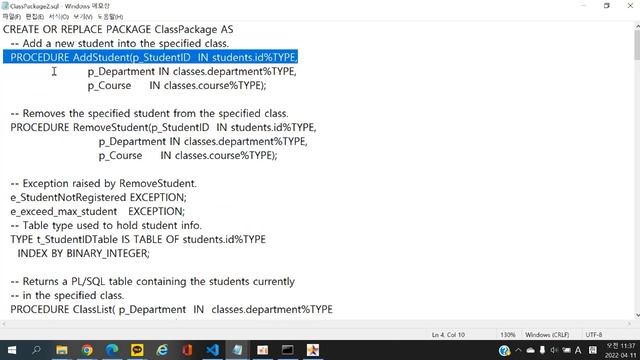Launch Google Chrome from taskbar
Image resolution: width=640 pixels, height=360 pixels.
87,350
